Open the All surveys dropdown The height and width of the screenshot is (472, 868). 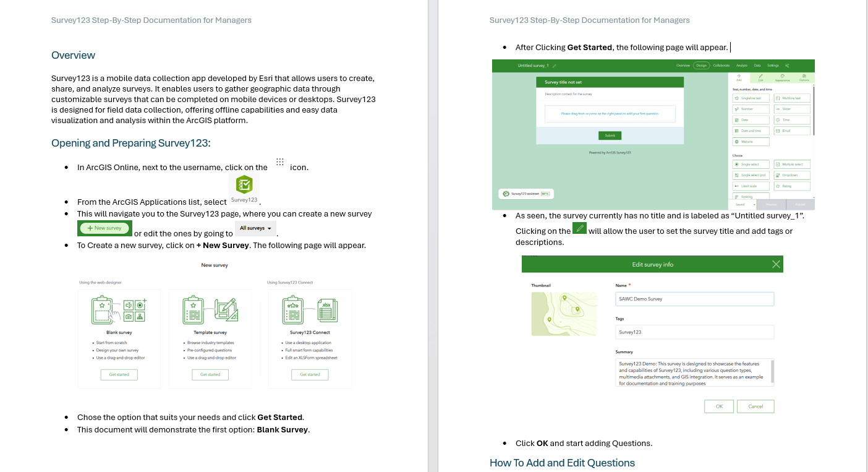tap(255, 228)
